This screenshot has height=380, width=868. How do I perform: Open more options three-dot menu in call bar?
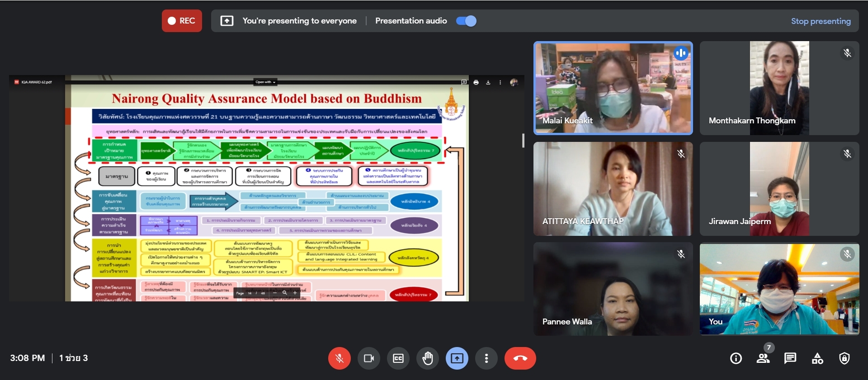[486, 358]
